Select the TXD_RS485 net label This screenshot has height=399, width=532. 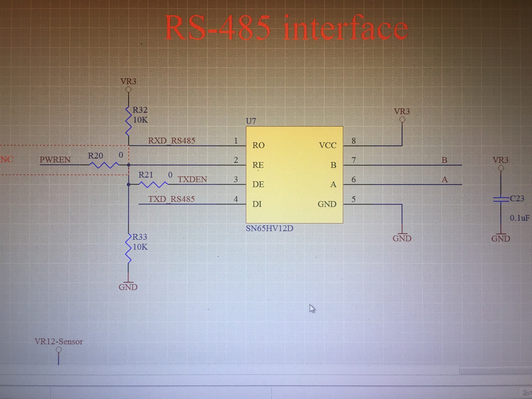(x=172, y=199)
